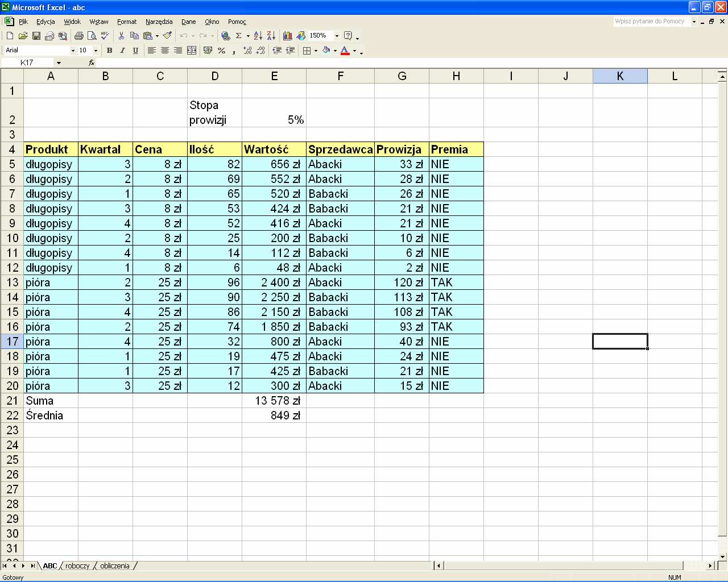Open the Wstaw menu
The width and height of the screenshot is (728, 582).
point(99,22)
